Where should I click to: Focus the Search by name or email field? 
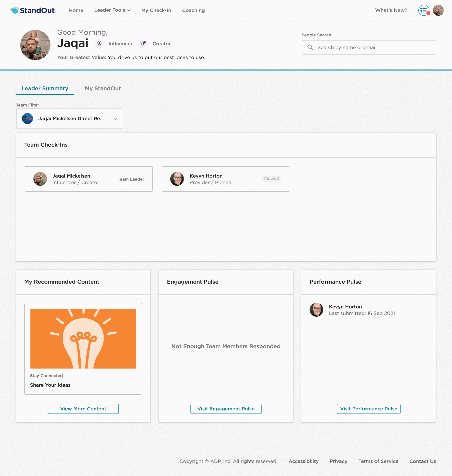tap(369, 47)
